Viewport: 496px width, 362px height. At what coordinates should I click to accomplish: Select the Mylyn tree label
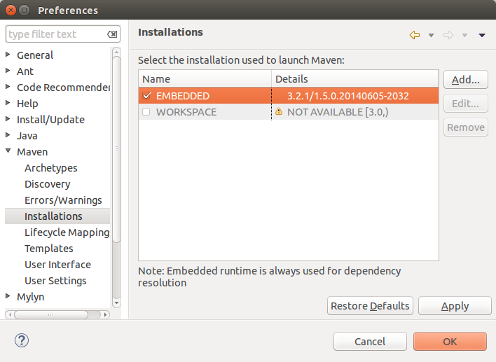coord(30,297)
